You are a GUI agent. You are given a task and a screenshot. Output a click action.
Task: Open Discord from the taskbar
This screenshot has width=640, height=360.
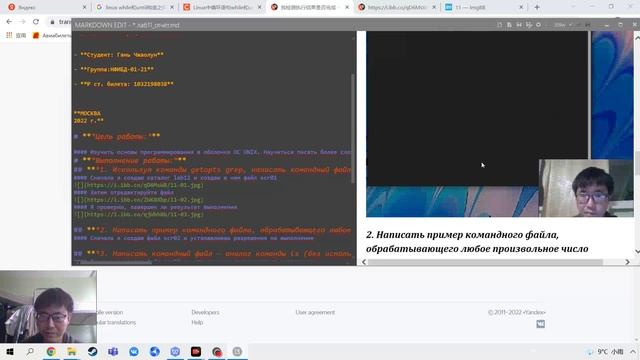tap(175, 351)
